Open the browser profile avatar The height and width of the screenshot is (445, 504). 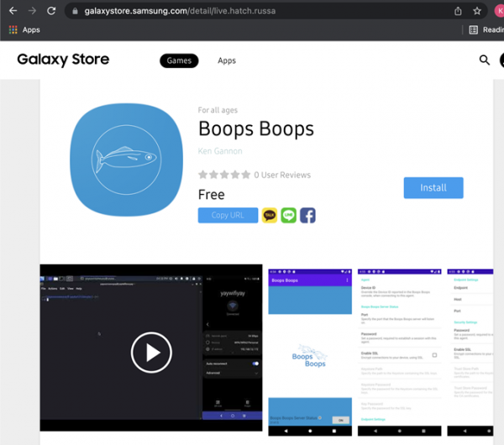click(500, 11)
